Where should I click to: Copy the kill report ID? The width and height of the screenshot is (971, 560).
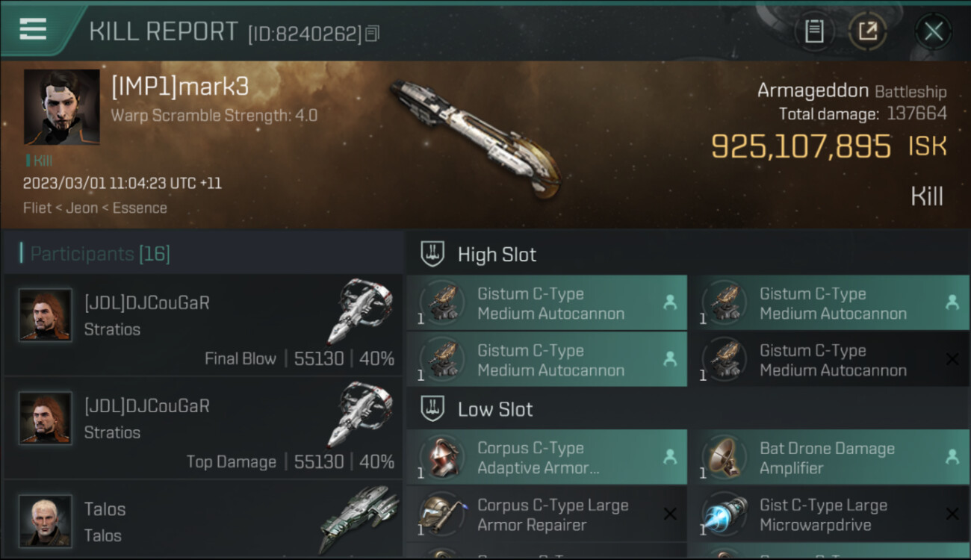pos(373,34)
